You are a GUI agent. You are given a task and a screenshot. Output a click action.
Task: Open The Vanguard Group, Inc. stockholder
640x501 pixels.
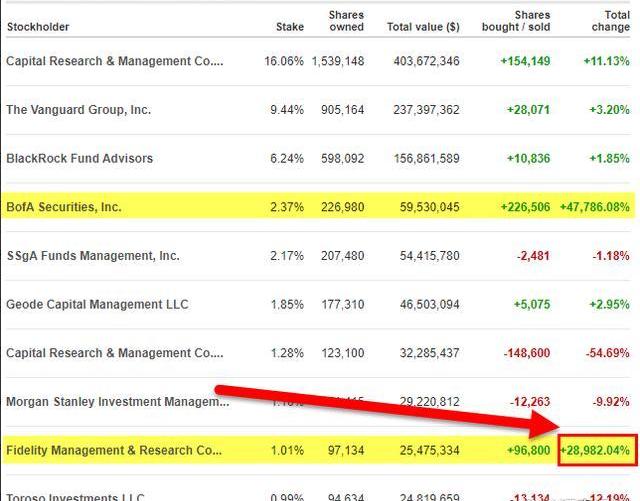point(78,110)
